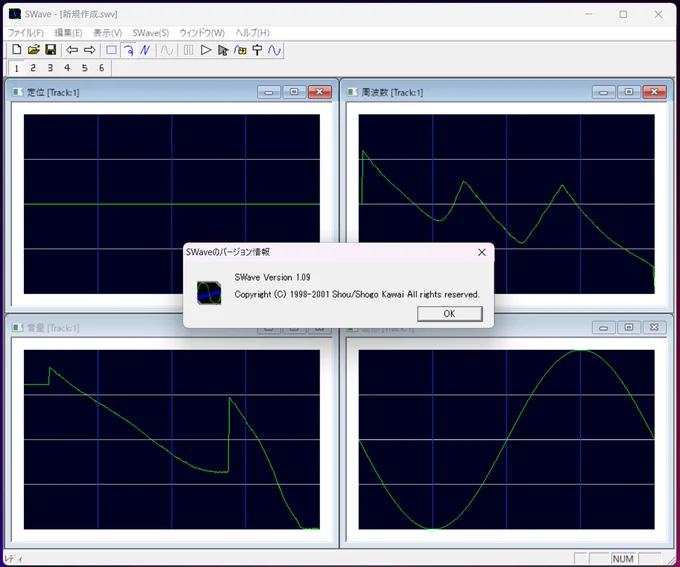
Task: Switch to track 6
Action: tap(101, 68)
